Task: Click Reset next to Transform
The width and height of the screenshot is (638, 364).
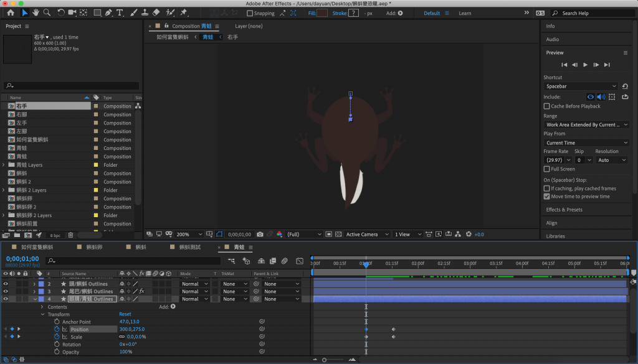Action: click(125, 314)
